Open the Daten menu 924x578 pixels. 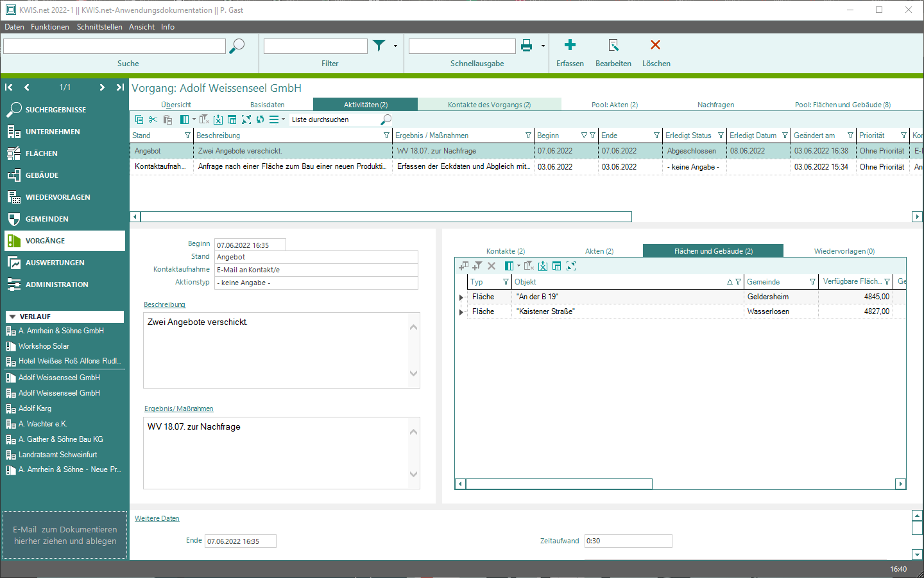(x=14, y=27)
